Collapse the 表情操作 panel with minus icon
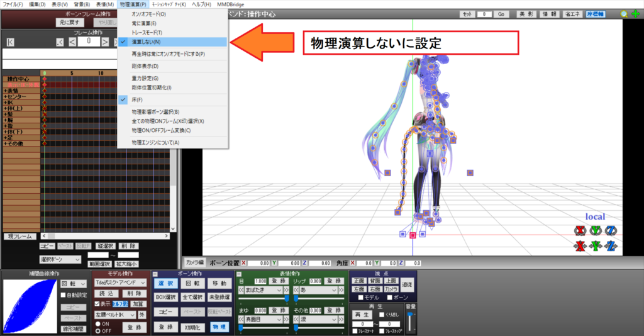This screenshot has height=336, width=644. coord(238,274)
